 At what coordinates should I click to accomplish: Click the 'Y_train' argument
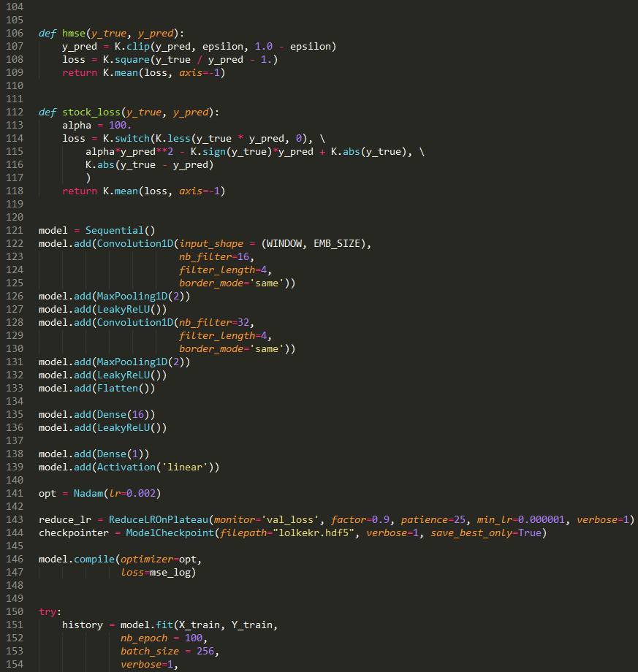[x=252, y=625]
